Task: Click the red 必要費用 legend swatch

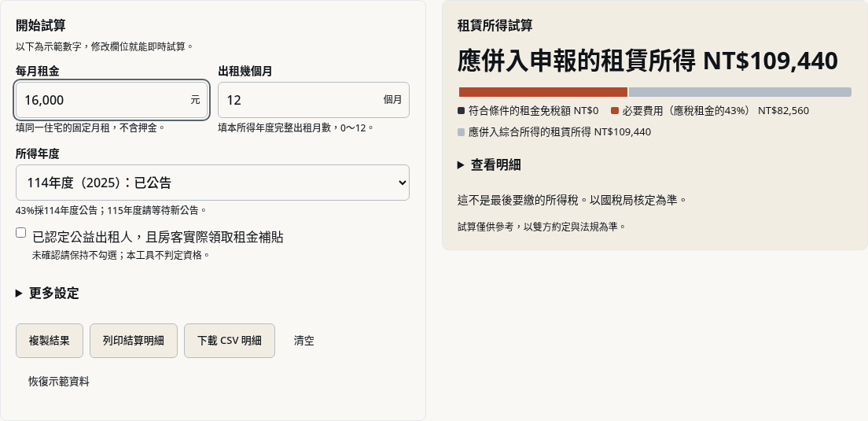Action: pos(615,111)
